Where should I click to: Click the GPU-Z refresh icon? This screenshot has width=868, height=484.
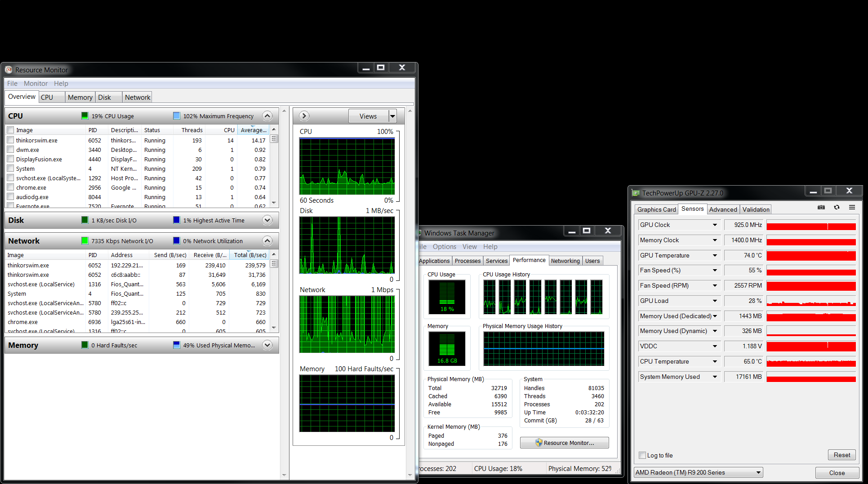(837, 207)
